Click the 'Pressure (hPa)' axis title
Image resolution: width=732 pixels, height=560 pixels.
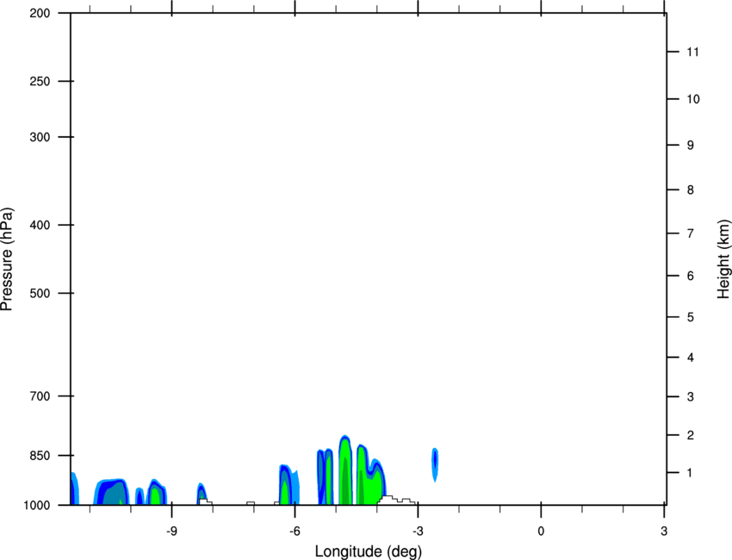[x=7, y=259]
